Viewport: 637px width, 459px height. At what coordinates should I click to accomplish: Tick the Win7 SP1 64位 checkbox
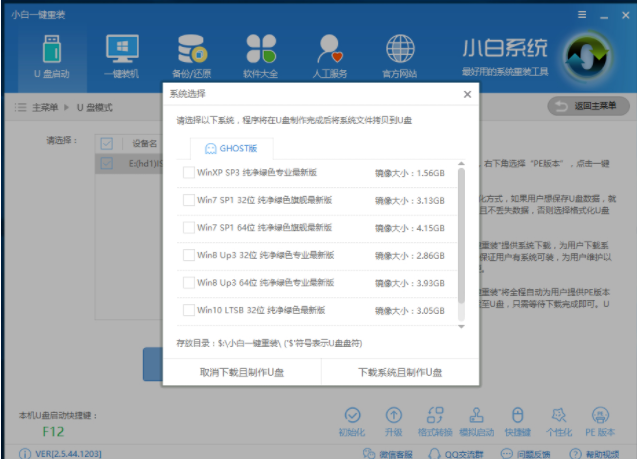tap(189, 228)
